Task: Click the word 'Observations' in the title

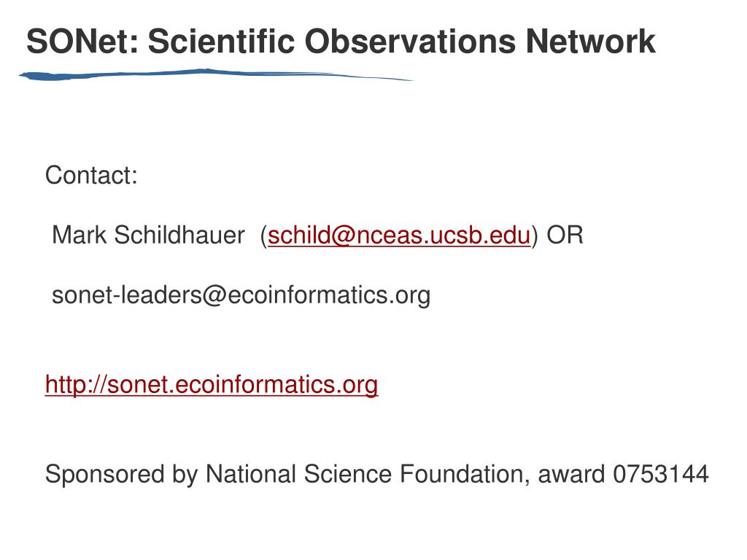Action: click(410, 42)
